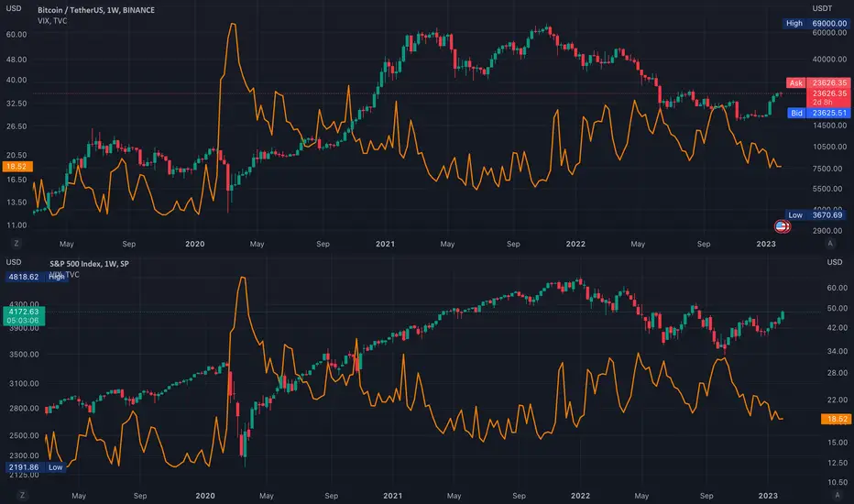
Task: Click 2022 on the S&P 500 time axis
Action: [581, 496]
